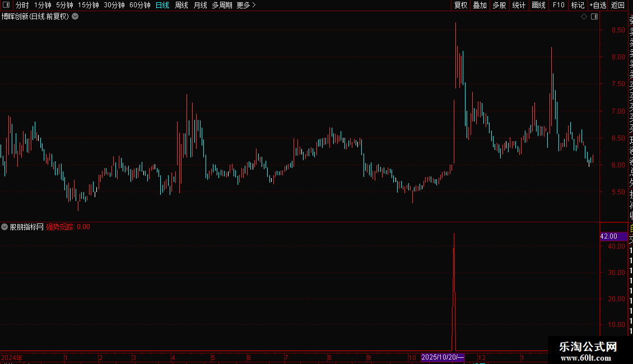Toggle the chart panel layout icon

tap(594, 17)
